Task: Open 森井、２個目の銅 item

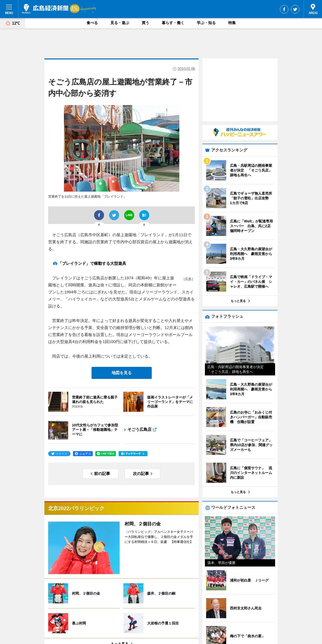Action: [159, 593]
